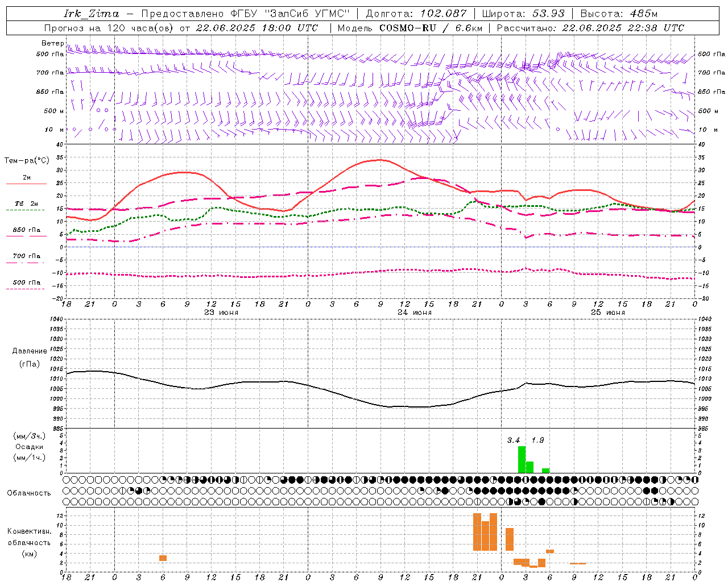
Task: Click the 1040 pressure tick on left axis
Action: [x=57, y=319]
